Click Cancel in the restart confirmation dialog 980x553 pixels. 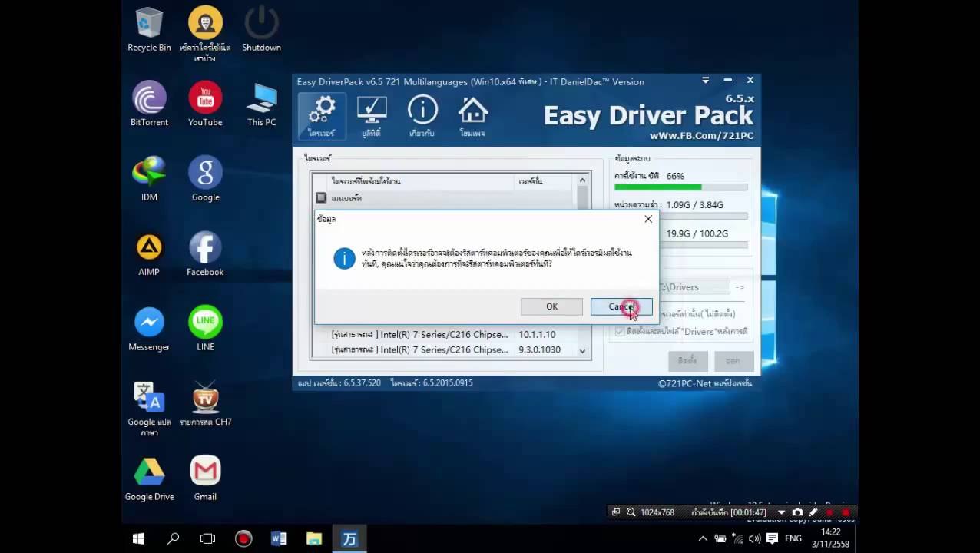click(621, 306)
